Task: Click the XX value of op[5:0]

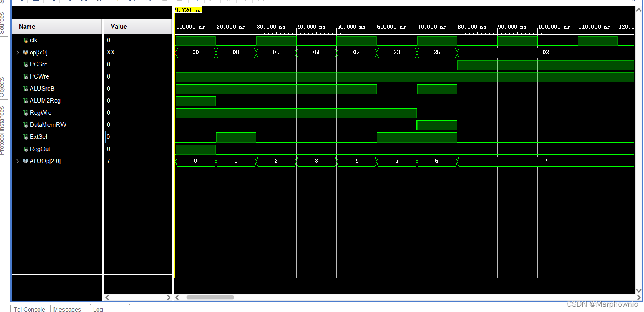Action: pos(111,52)
